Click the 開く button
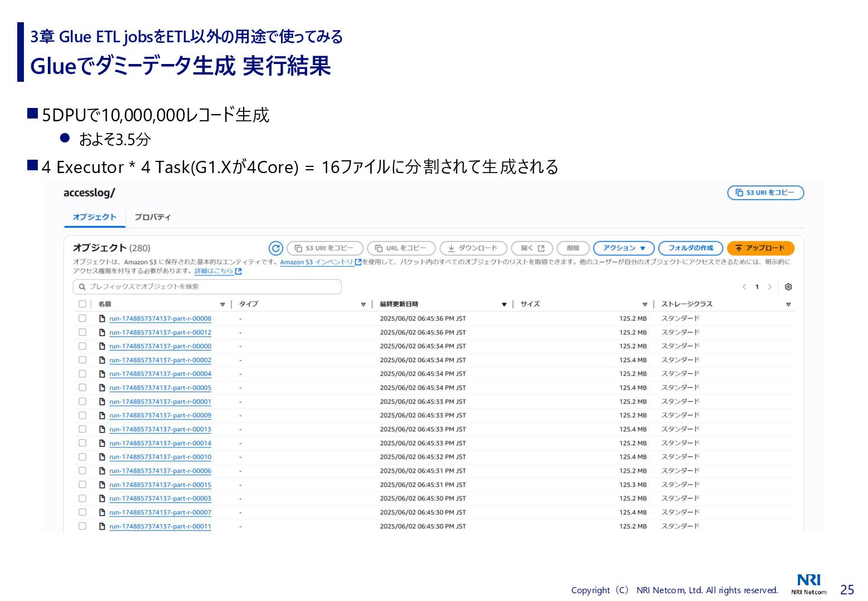This screenshot has height=601, width=868. 532,248
